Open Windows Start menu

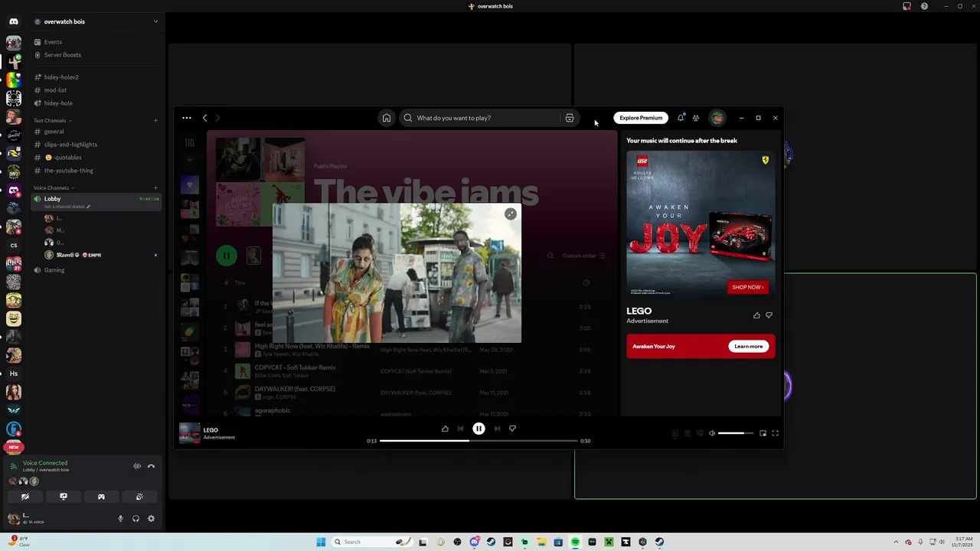click(x=321, y=542)
